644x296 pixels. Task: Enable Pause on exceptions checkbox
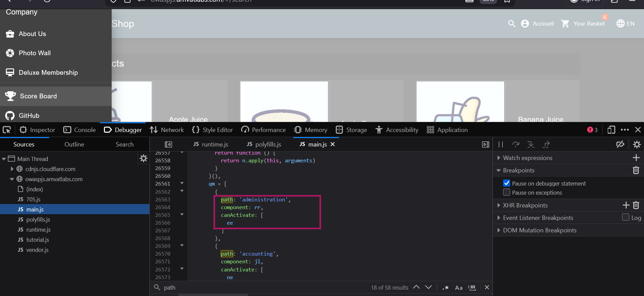tap(506, 192)
